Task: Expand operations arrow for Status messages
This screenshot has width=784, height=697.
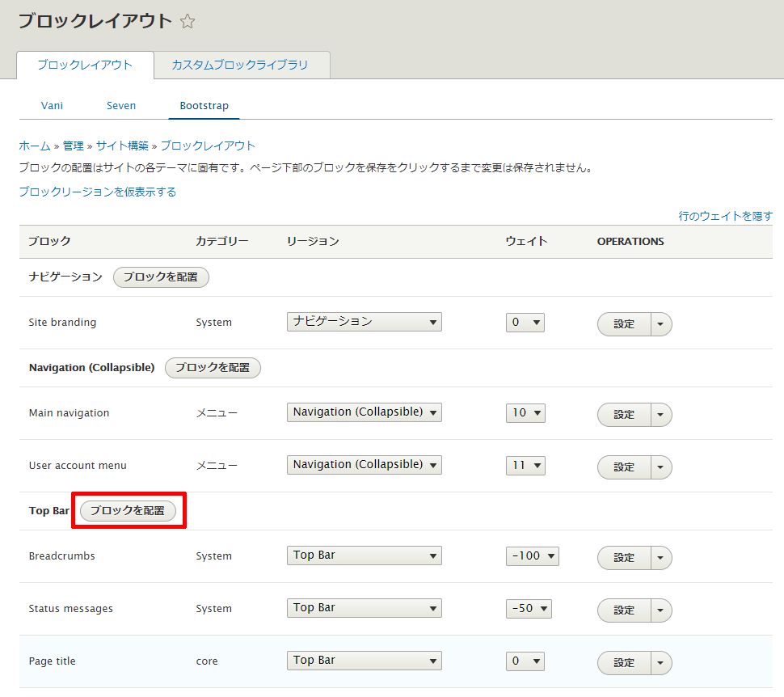Action: (x=661, y=610)
